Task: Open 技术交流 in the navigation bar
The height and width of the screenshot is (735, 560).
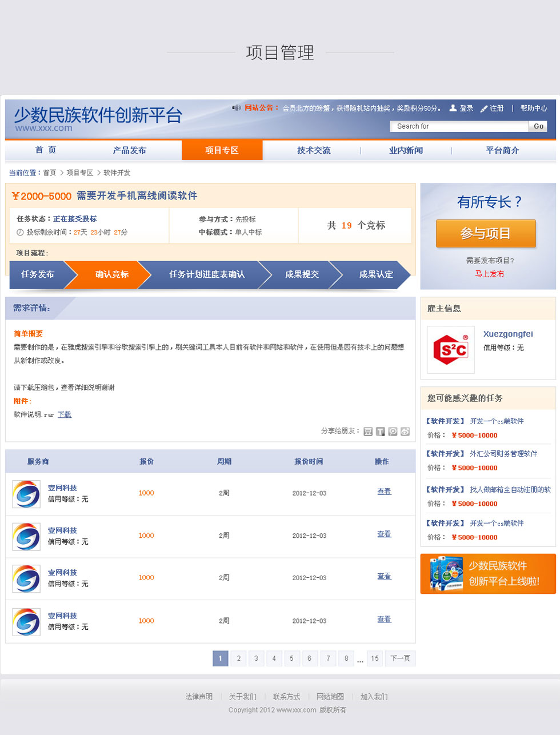Action: (x=314, y=150)
